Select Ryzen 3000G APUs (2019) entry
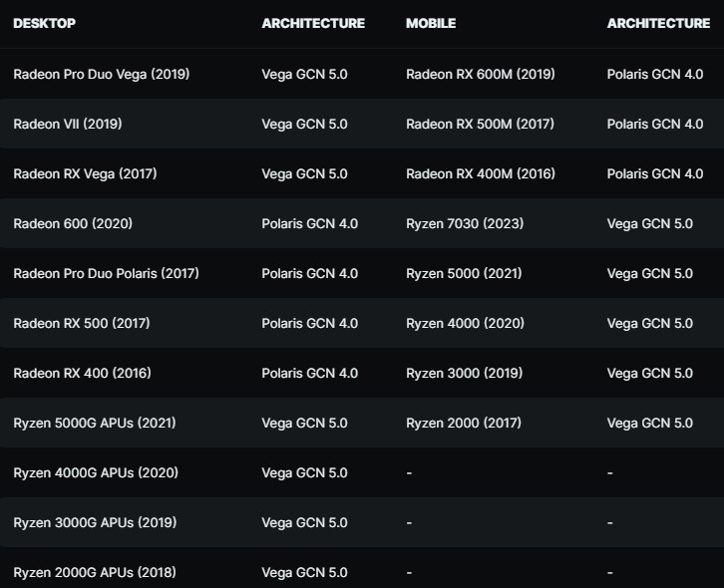This screenshot has width=724, height=588. tap(96, 522)
